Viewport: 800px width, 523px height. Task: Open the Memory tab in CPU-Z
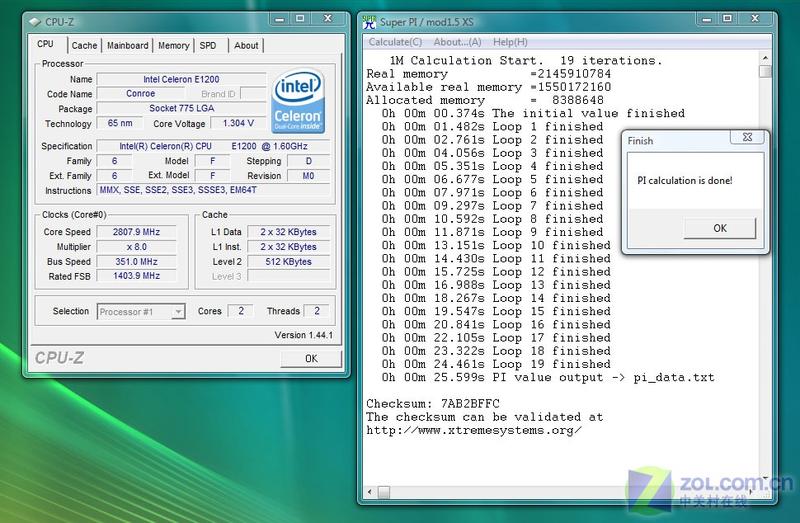click(173, 45)
